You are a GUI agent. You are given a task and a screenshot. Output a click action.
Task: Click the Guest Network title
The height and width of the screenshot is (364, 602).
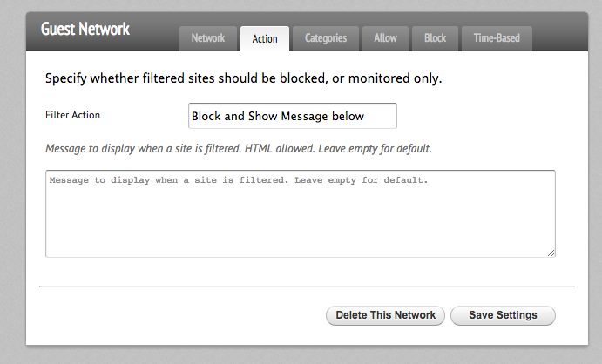pos(85,29)
